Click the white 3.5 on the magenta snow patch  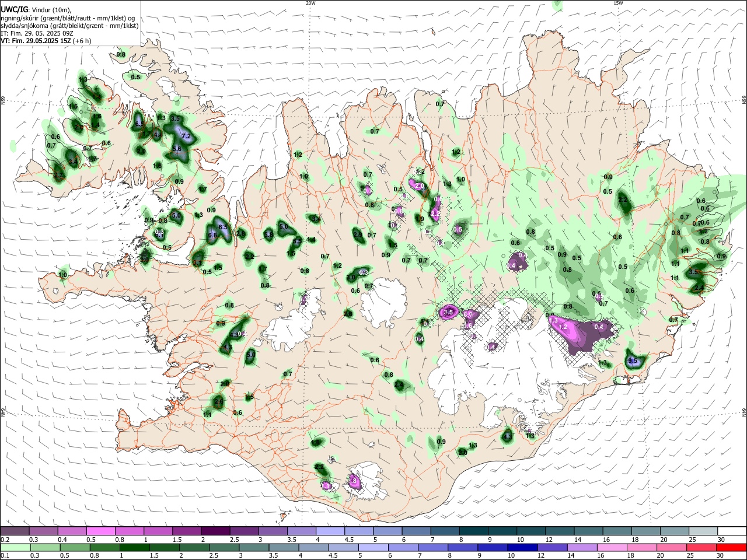point(448,313)
